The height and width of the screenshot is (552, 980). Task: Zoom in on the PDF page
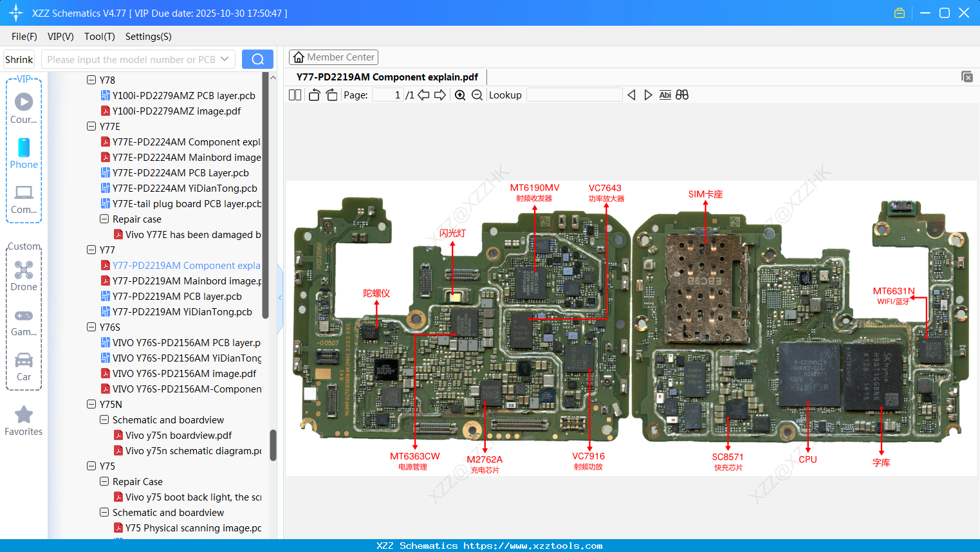(x=459, y=95)
